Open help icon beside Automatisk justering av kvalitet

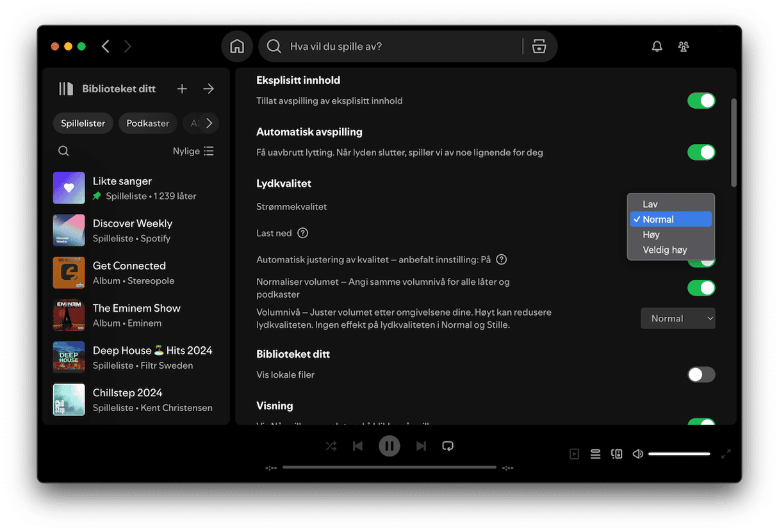[502, 259]
